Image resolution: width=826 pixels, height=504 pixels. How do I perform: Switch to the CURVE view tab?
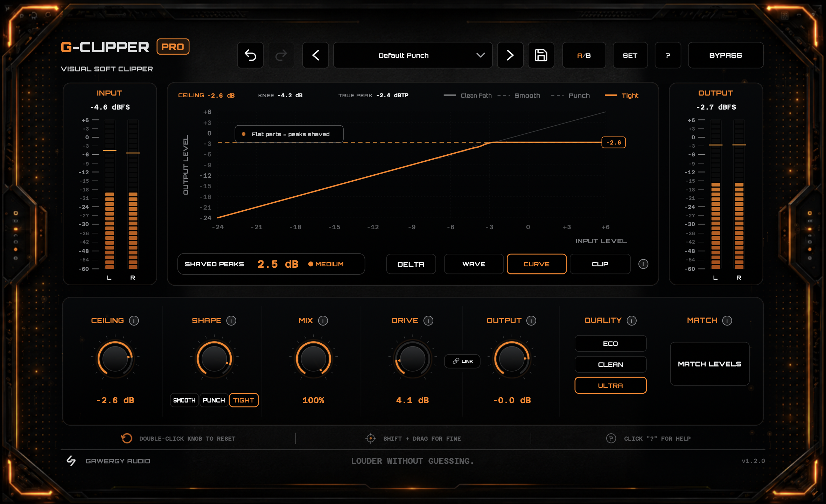(x=537, y=264)
